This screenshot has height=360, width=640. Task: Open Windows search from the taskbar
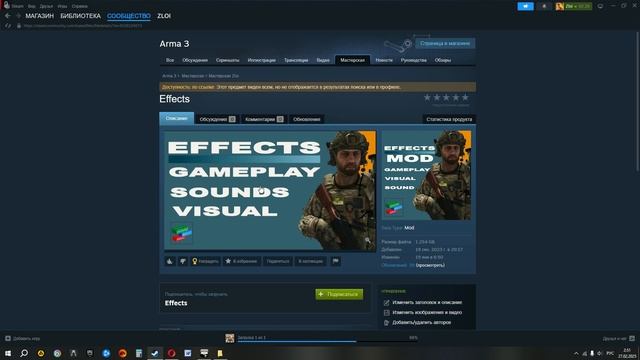coord(24,353)
